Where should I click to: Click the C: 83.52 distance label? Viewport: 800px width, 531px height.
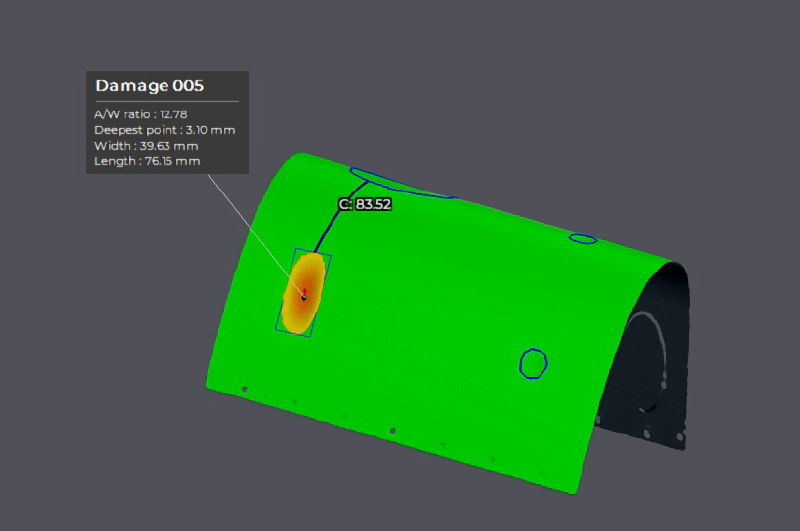click(365, 204)
